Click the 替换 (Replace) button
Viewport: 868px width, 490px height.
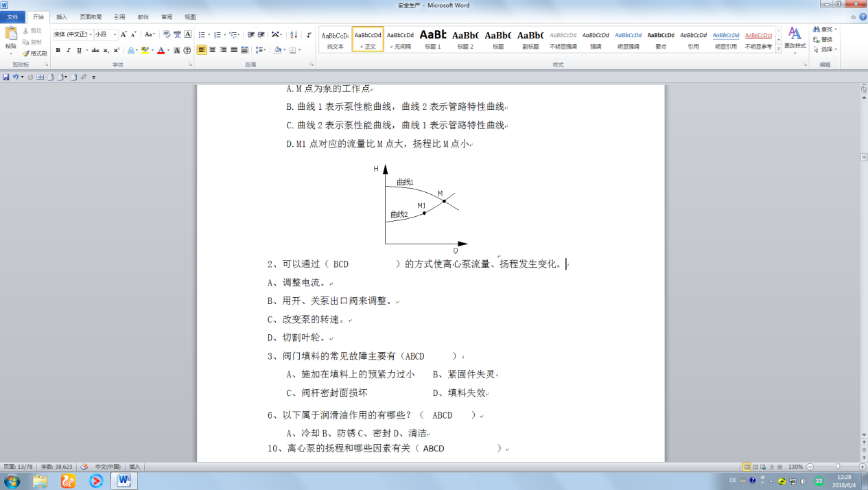point(824,39)
